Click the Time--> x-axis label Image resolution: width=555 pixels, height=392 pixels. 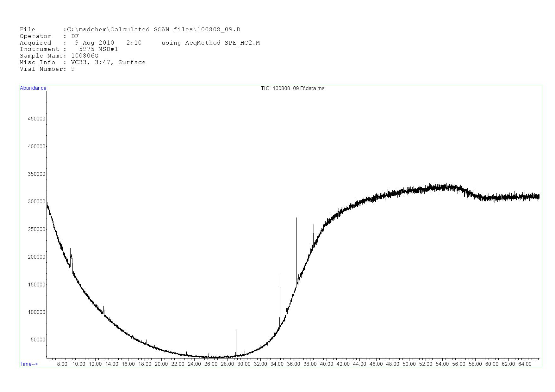[29, 364]
